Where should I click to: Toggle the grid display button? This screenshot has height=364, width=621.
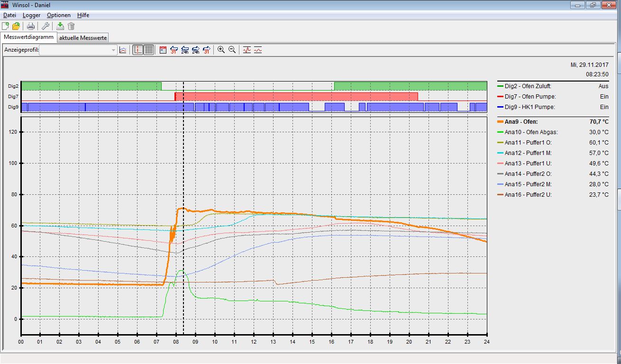pyautogui.click(x=148, y=50)
